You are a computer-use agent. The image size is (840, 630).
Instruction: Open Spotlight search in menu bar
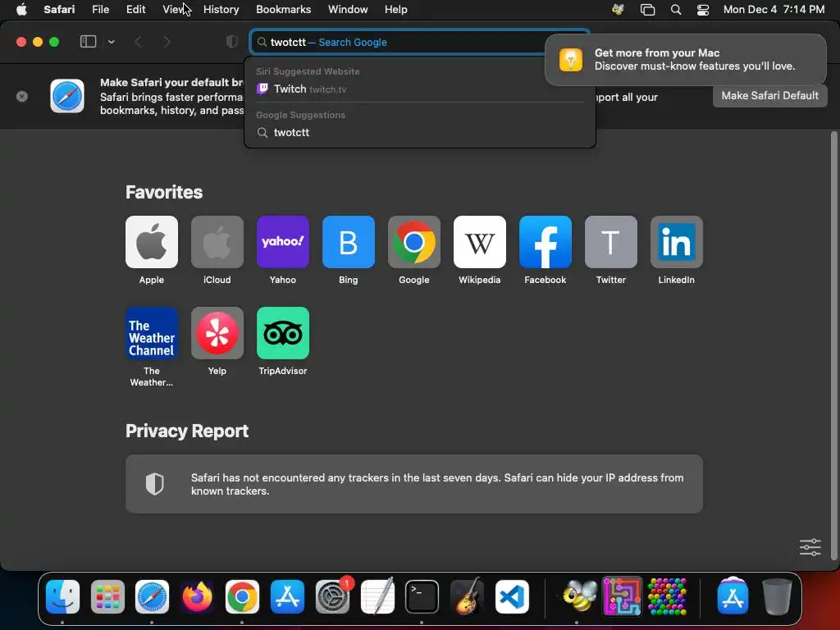(x=676, y=10)
